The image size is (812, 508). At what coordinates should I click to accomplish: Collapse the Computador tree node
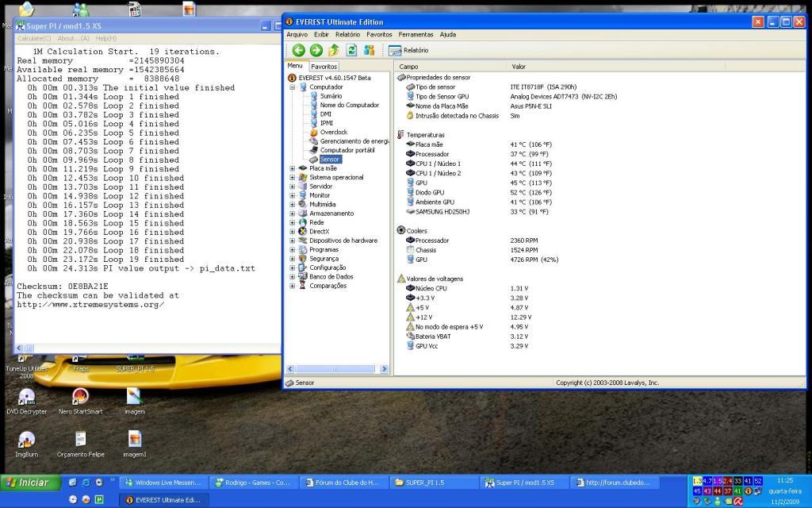pos(292,87)
